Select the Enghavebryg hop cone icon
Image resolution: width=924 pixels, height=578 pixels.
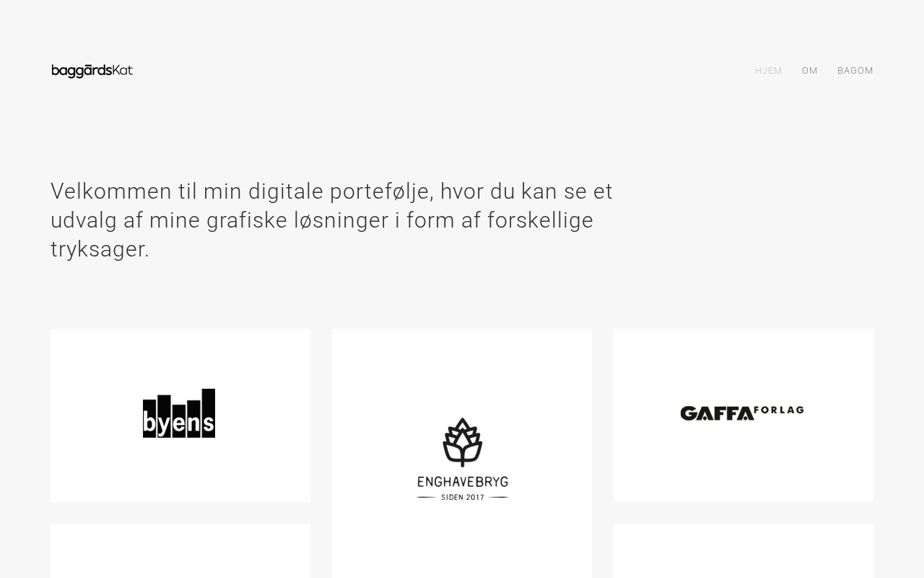coord(462,442)
